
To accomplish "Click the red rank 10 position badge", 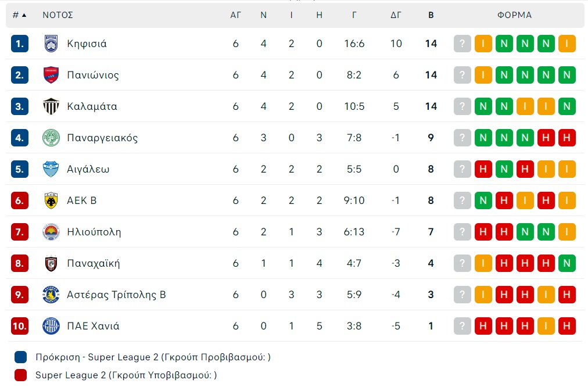I will tap(20, 326).
